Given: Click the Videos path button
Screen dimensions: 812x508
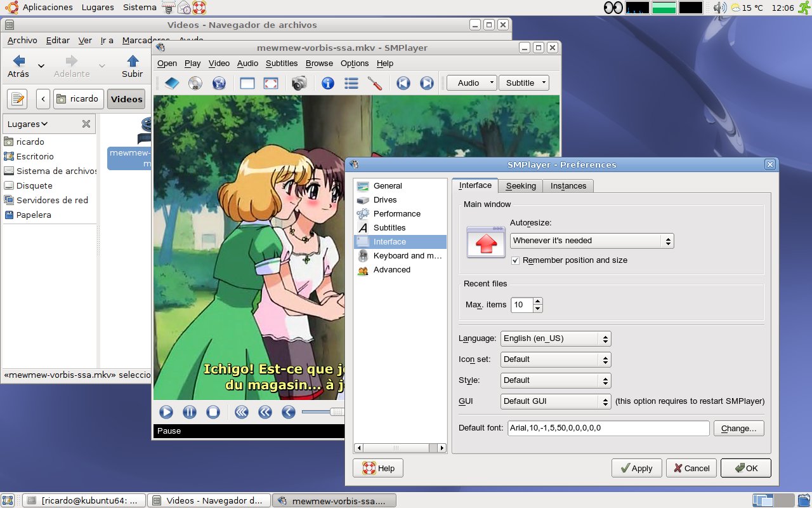Looking at the screenshot, I should click(x=127, y=99).
